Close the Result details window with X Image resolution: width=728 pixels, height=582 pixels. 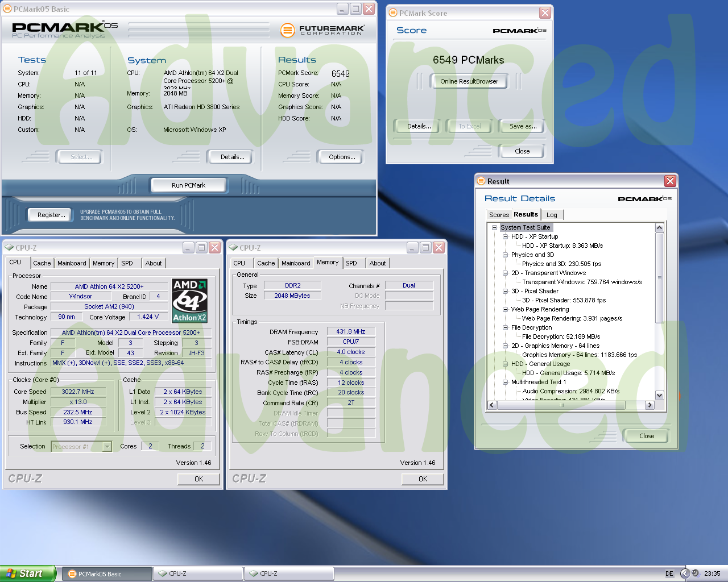point(670,181)
